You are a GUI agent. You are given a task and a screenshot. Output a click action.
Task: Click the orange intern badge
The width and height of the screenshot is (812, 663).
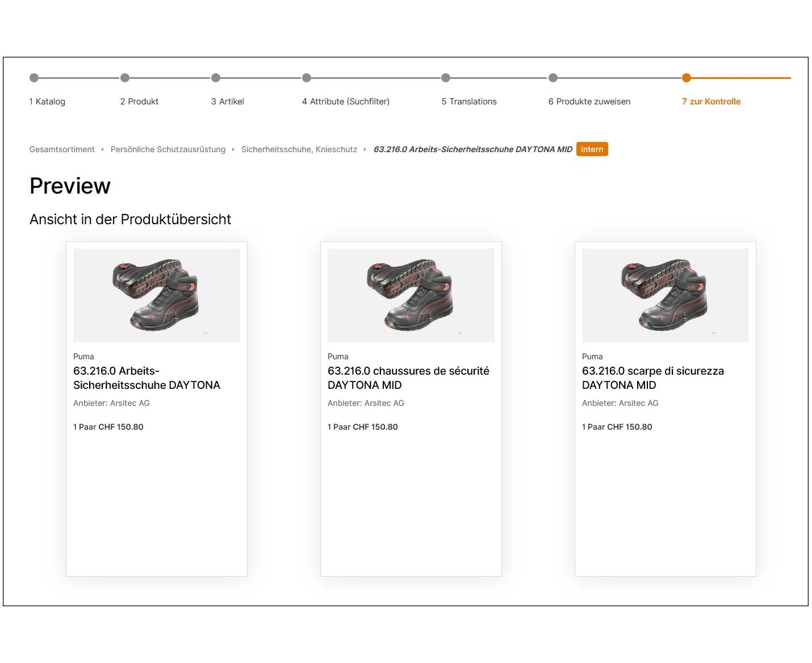(592, 149)
